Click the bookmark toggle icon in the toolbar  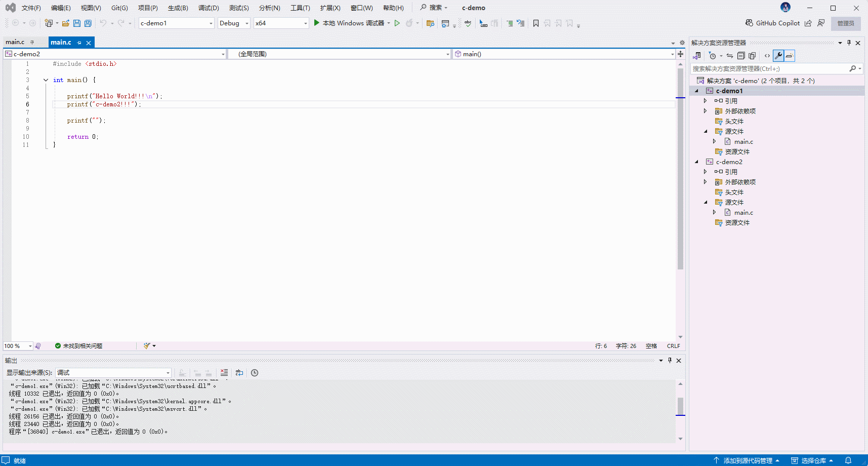(x=536, y=23)
